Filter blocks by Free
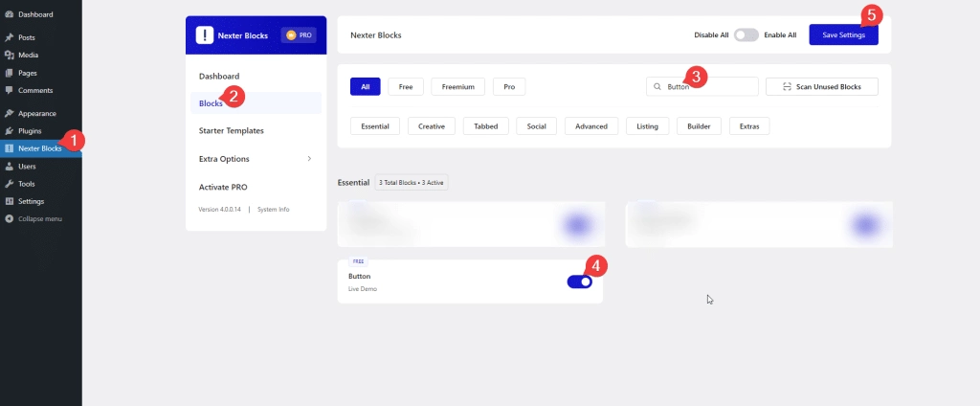 click(406, 87)
